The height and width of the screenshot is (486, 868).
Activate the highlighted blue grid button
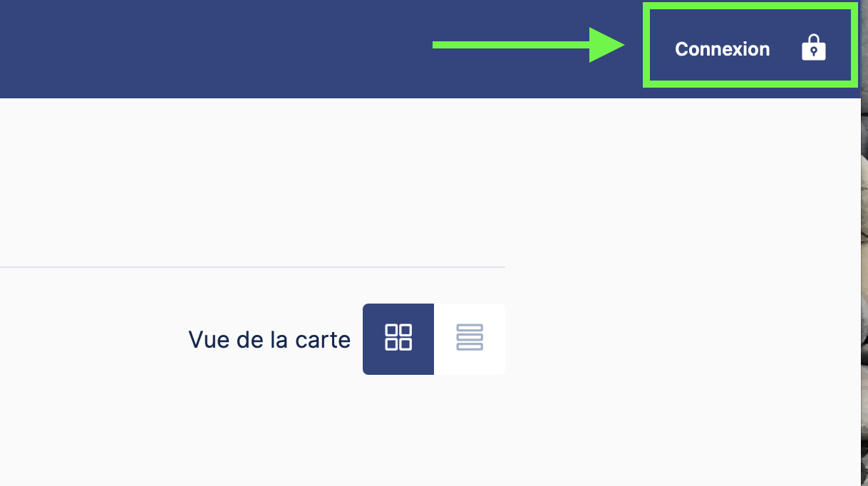[398, 339]
